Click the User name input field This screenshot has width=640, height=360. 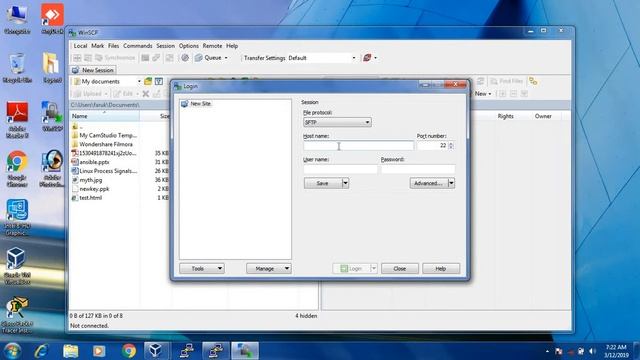(x=340, y=169)
